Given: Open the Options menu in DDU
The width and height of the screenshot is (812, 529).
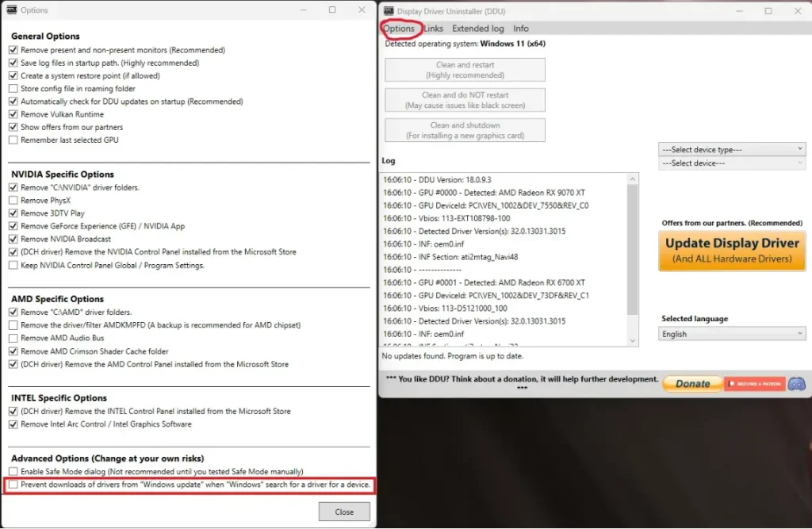Looking at the screenshot, I should [399, 29].
